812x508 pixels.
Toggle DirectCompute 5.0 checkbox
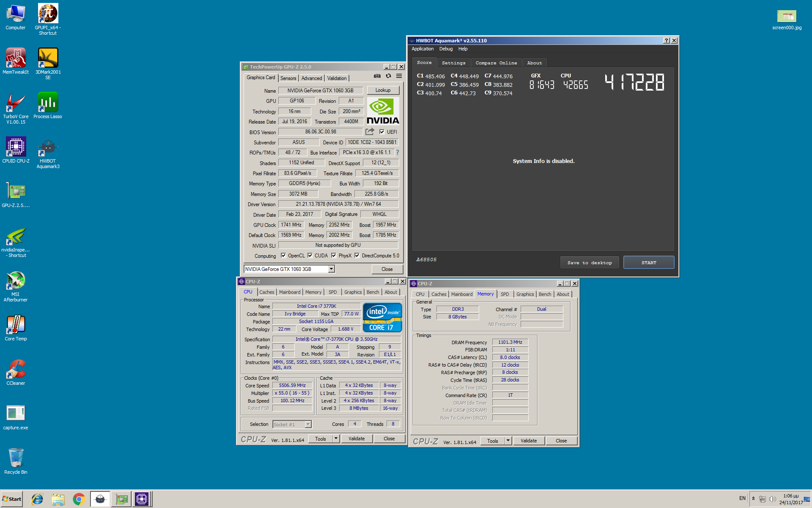(357, 255)
